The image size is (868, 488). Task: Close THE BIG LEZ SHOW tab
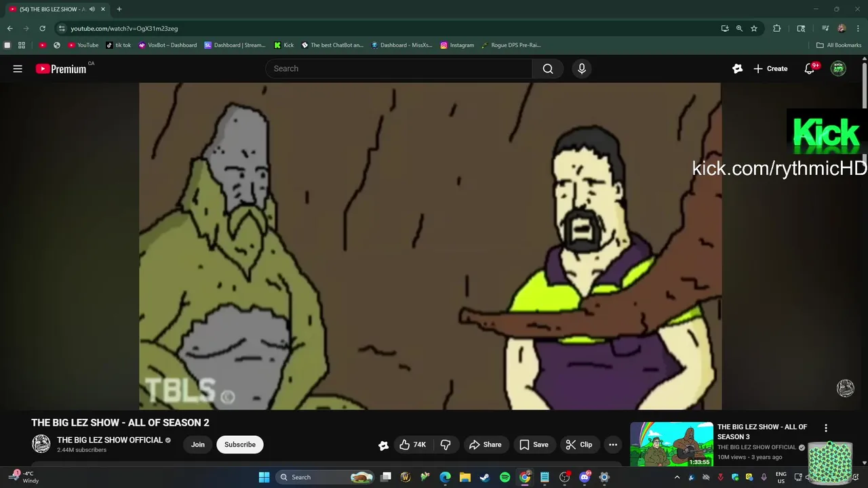[x=103, y=9]
